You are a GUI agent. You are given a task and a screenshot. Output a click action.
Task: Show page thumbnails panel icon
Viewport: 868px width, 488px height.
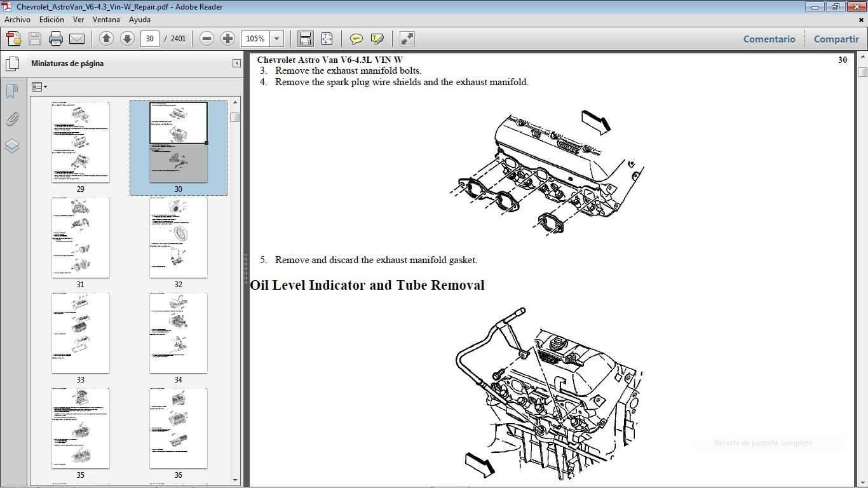pos(12,64)
